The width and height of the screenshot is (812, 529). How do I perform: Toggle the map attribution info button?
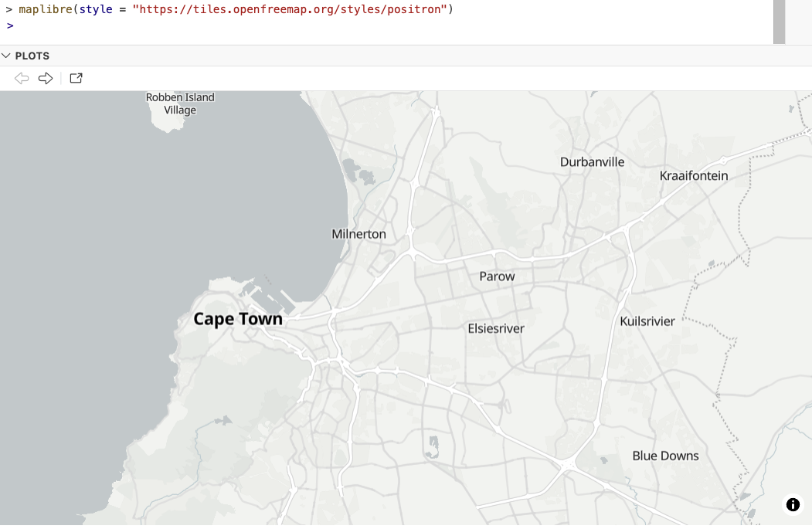pos(793,505)
